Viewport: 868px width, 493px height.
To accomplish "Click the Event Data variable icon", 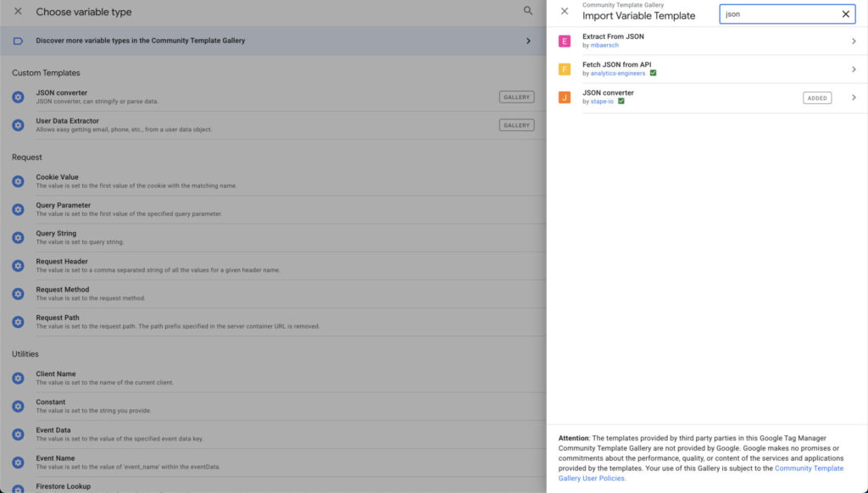I will coord(18,435).
